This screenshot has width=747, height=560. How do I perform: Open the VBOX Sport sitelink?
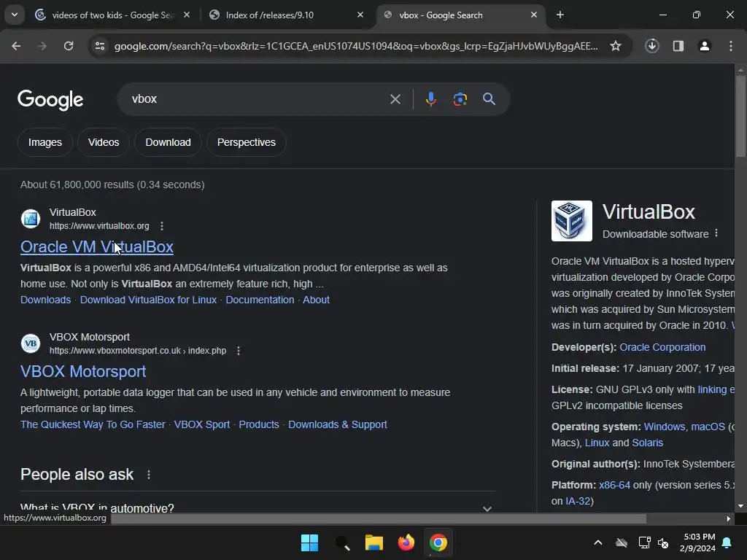click(x=201, y=425)
